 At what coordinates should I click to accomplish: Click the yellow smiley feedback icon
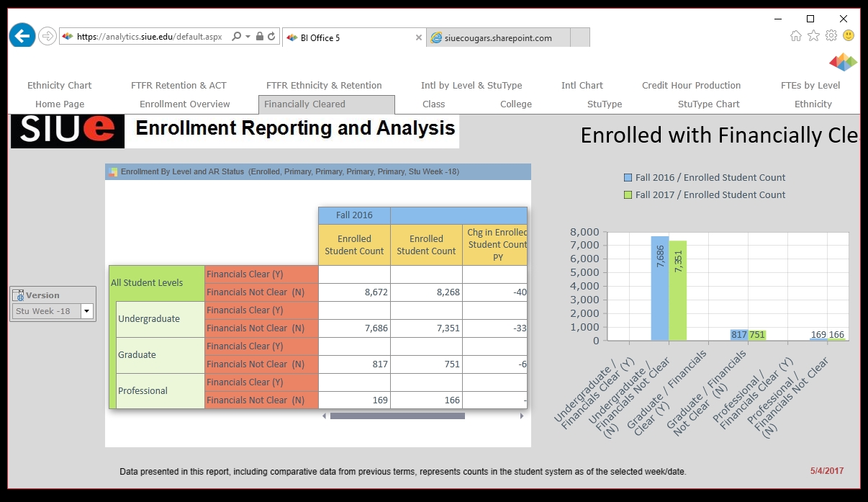(x=849, y=35)
